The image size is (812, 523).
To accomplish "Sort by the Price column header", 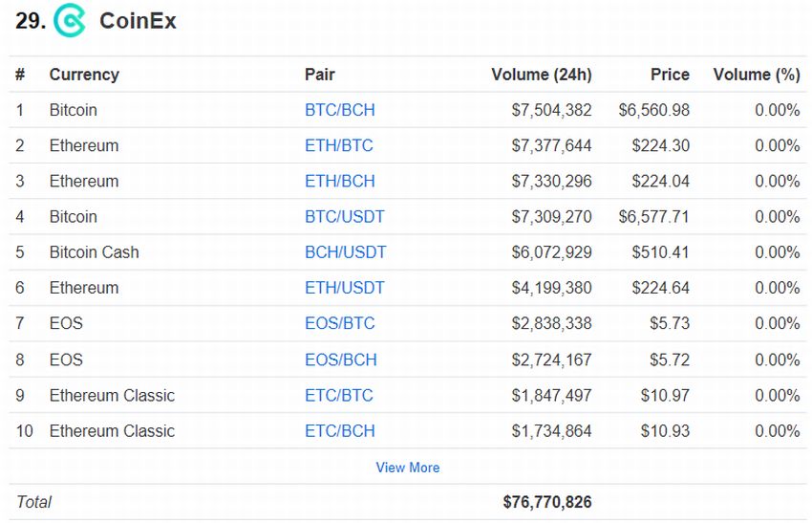I will click(670, 75).
